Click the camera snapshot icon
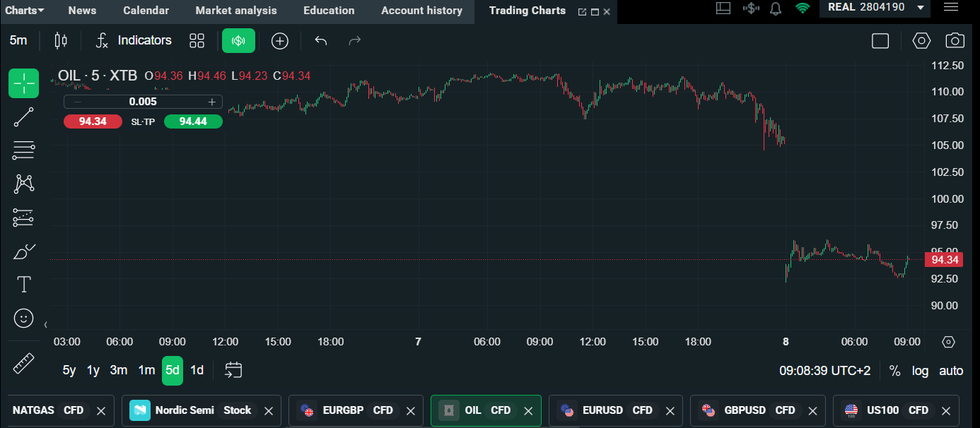Image resolution: width=980 pixels, height=428 pixels. pos(955,41)
